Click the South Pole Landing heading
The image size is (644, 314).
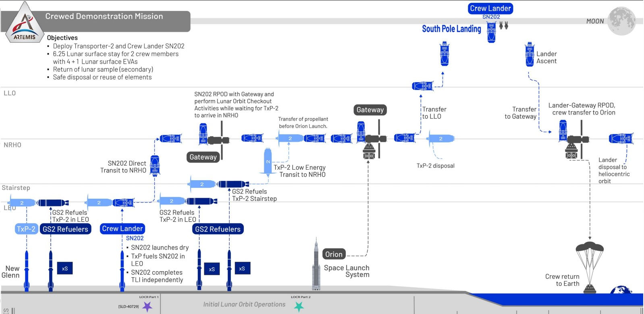tap(451, 29)
